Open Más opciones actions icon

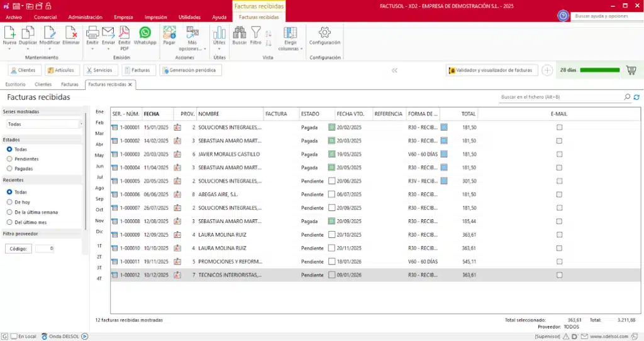[192, 33]
